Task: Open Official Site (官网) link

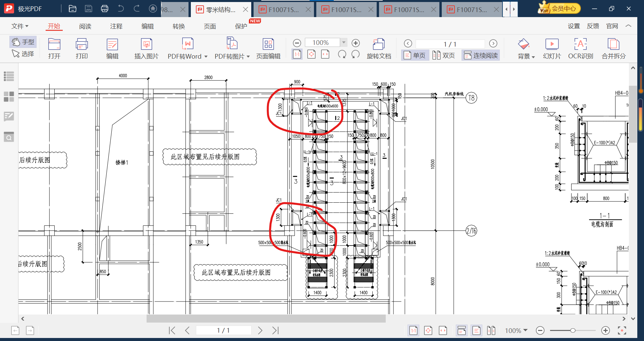Action: [612, 26]
